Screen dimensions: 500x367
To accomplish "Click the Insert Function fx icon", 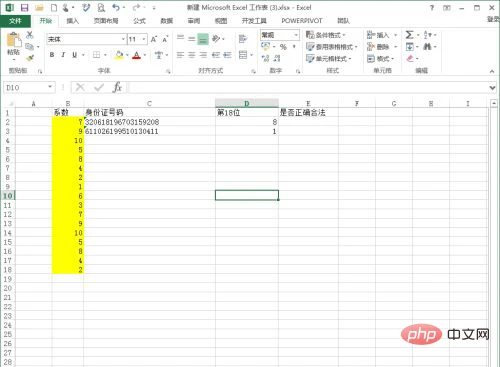I will coord(117,88).
